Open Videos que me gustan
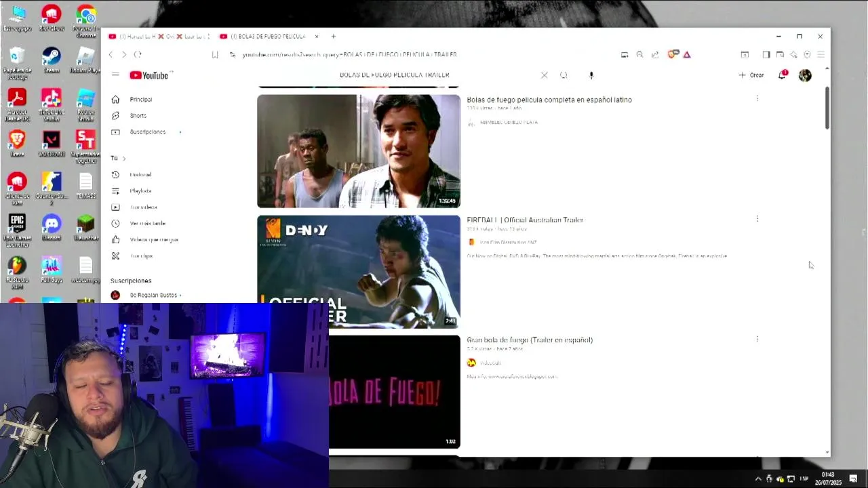This screenshot has width=868, height=488. [154, 240]
